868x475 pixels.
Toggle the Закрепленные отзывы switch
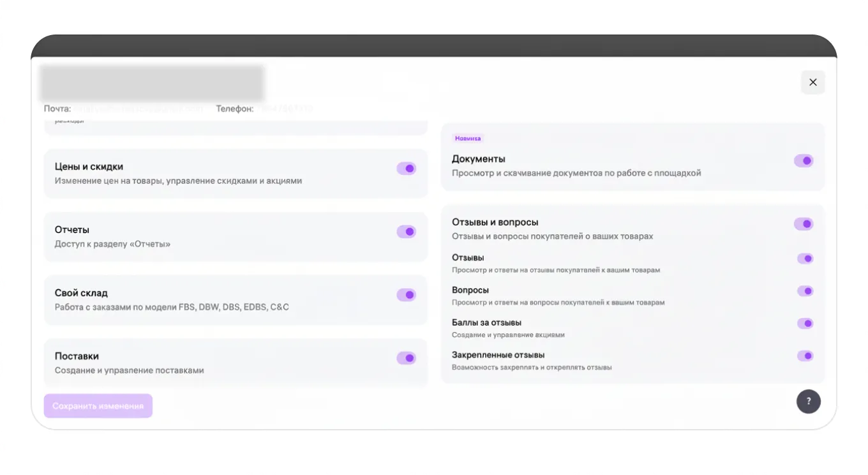(x=805, y=356)
